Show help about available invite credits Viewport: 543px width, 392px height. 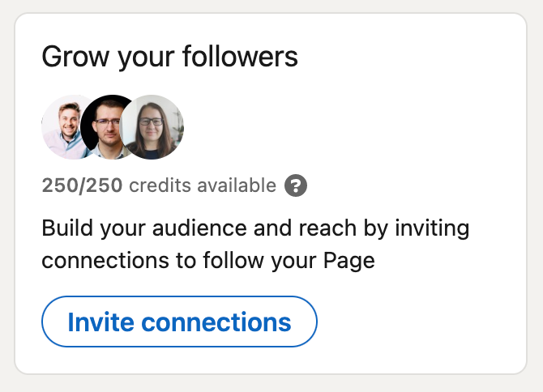[x=296, y=185]
